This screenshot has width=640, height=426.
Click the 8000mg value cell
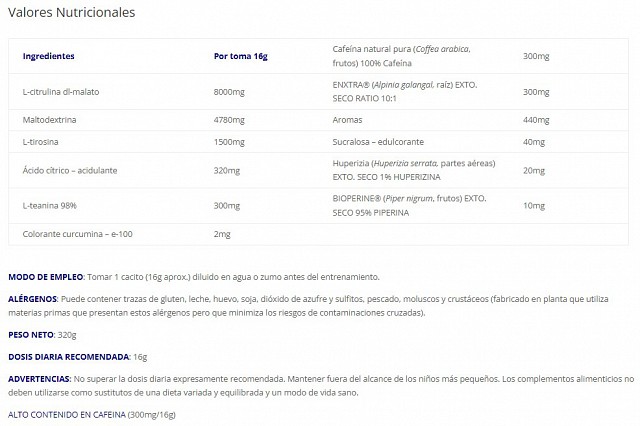coord(229,92)
